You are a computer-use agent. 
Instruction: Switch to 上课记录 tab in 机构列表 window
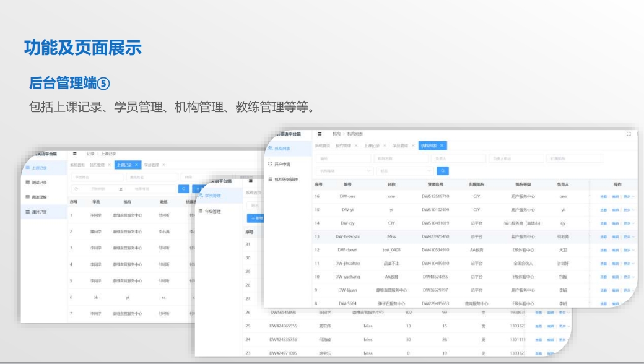pos(372,145)
